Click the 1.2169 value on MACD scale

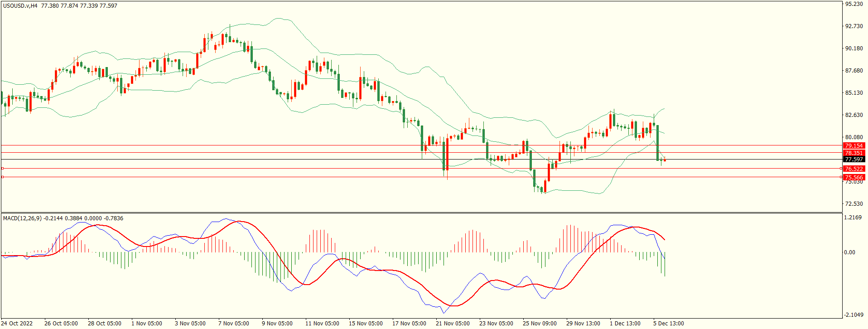(x=853, y=218)
